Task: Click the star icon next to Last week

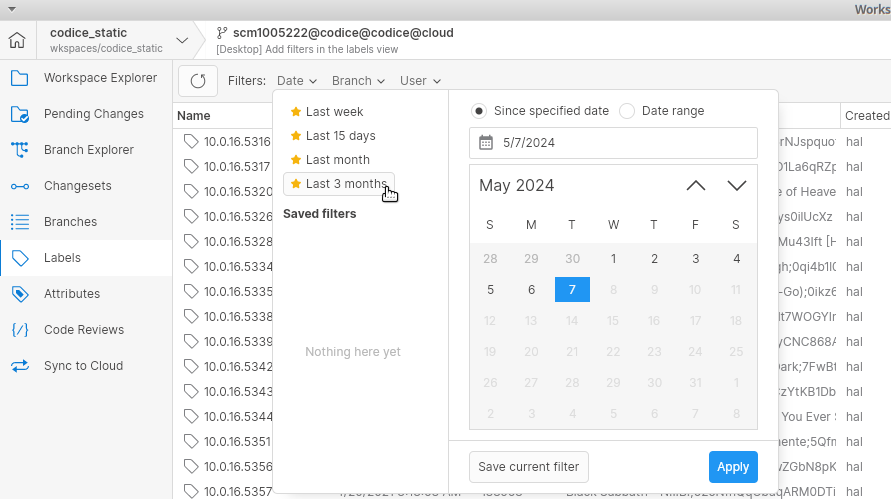Action: tap(295, 111)
